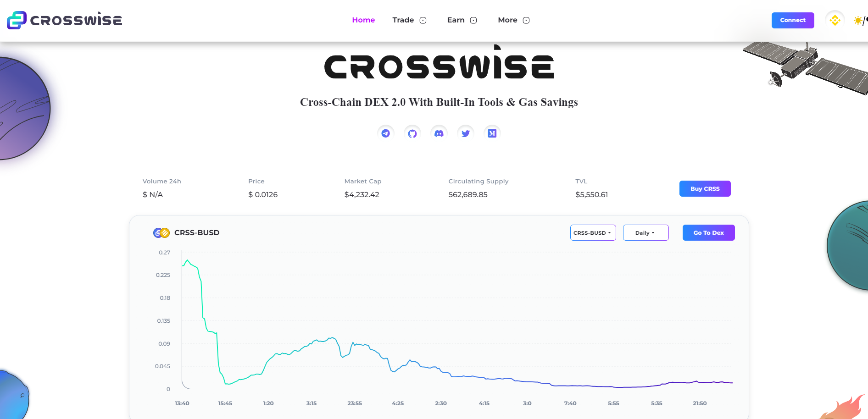Open the Telegram social icon
868x419 pixels.
tap(386, 133)
